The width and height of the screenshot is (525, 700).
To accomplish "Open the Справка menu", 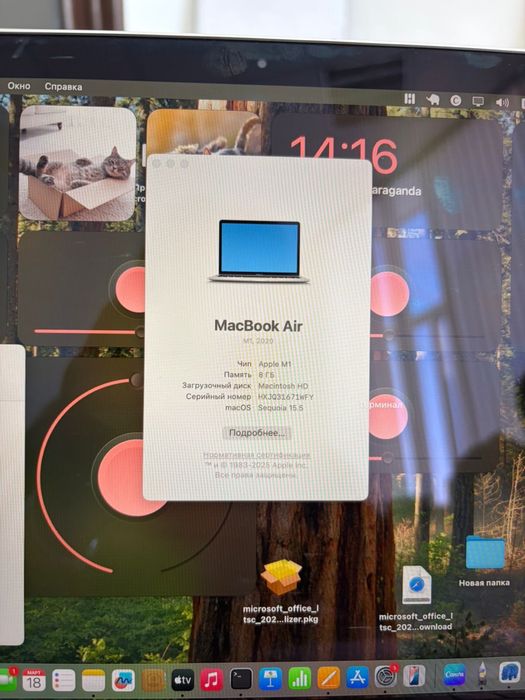I will click(63, 87).
